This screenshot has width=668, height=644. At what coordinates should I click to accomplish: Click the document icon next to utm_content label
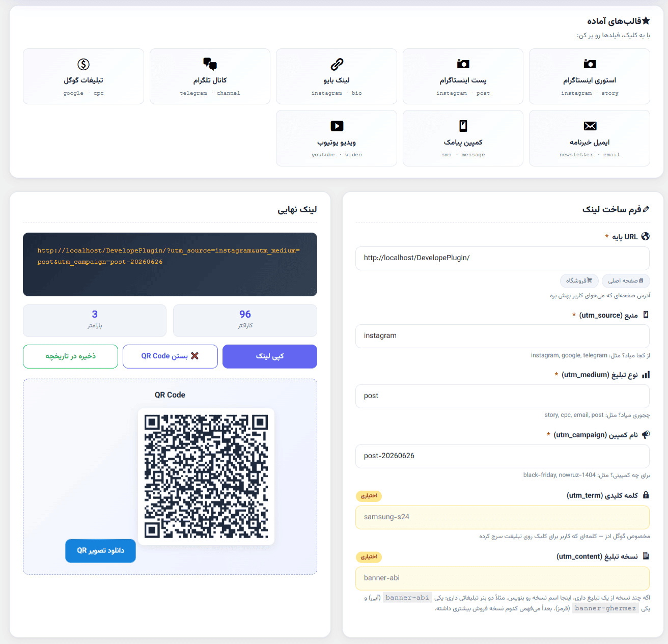(x=646, y=556)
